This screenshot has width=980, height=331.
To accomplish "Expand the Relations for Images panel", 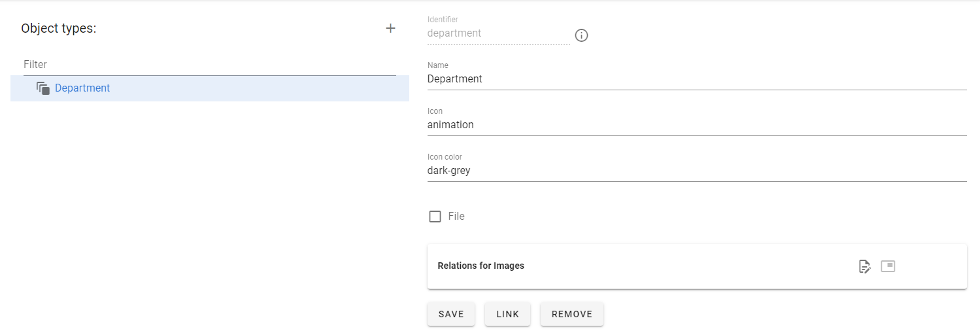I will 697,266.
